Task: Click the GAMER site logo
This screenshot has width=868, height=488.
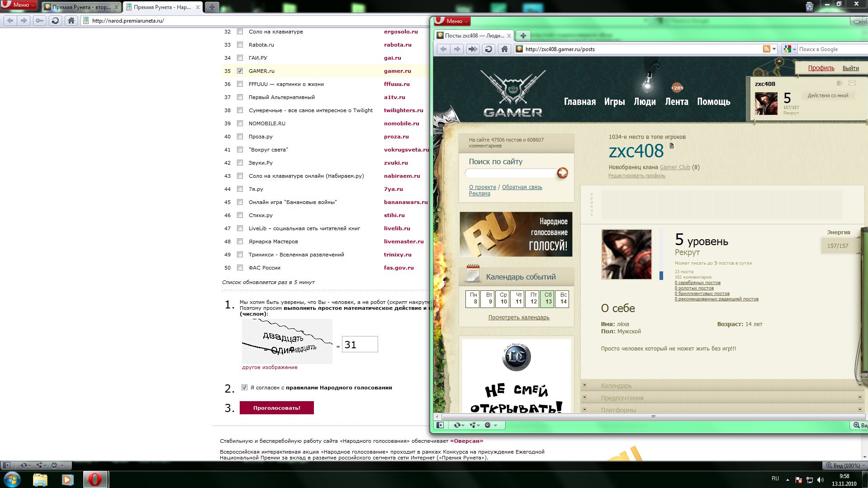Action: point(513,94)
